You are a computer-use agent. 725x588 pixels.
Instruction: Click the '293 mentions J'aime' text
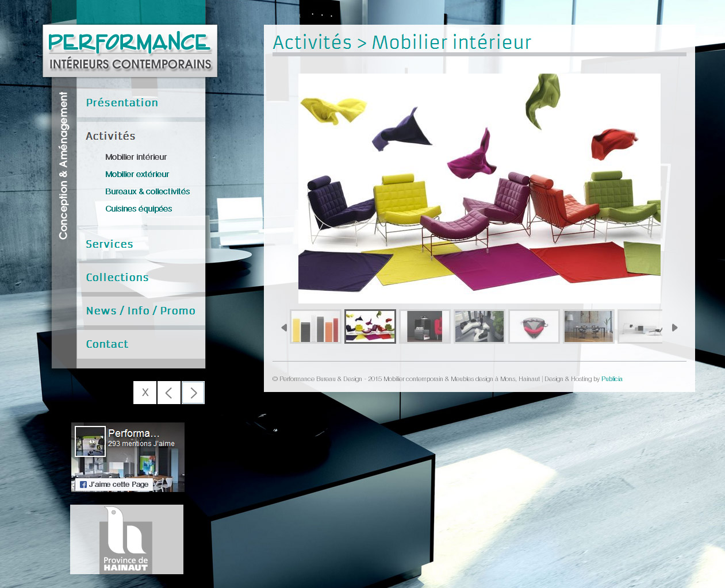[x=141, y=444]
